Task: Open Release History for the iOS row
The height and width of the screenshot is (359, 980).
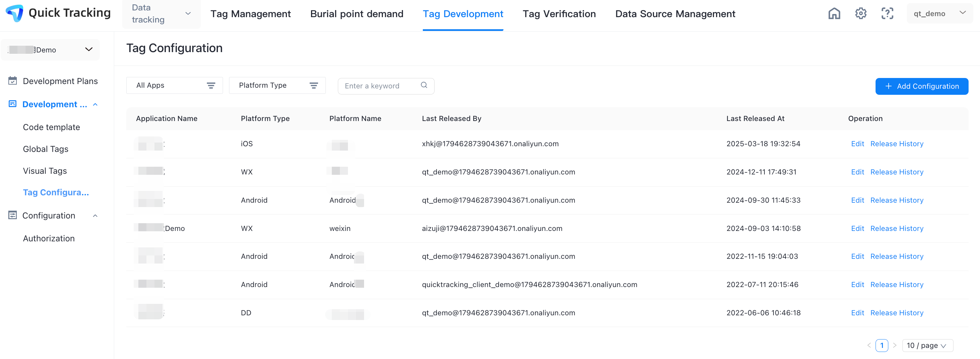Action: (897, 144)
